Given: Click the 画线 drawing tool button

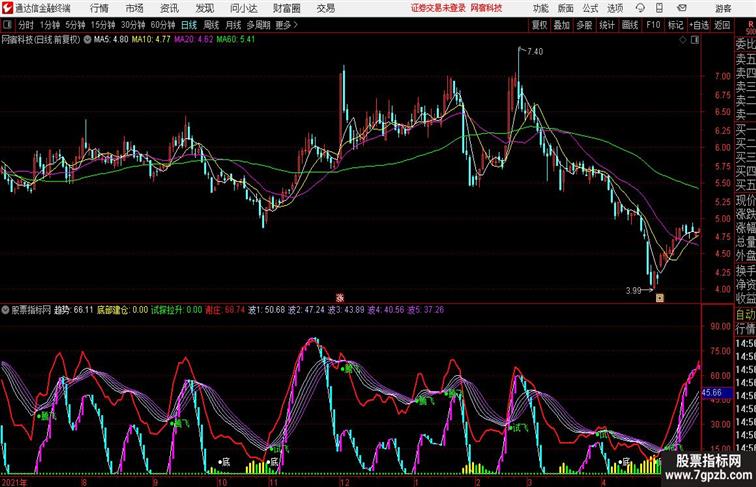Looking at the screenshot, I should coord(630,25).
